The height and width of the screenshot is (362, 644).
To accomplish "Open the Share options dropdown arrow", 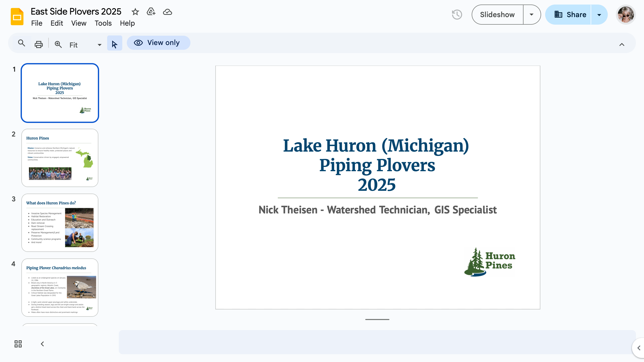I will [599, 15].
